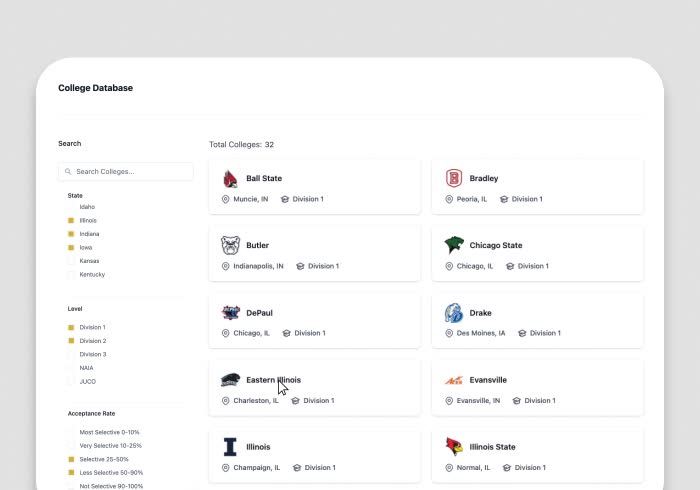This screenshot has height=490, width=700.
Task: Click the 'Des Moines, IA' location text
Action: (x=481, y=333)
